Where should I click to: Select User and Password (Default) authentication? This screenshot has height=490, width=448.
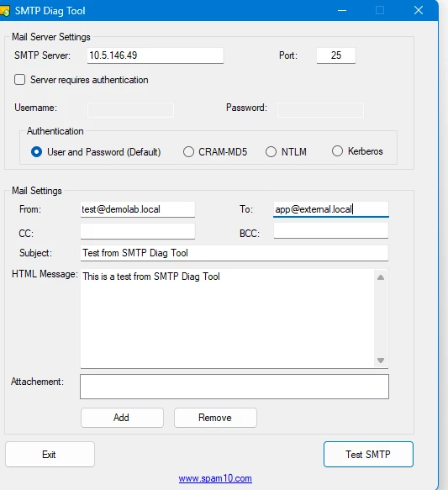pyautogui.click(x=36, y=152)
